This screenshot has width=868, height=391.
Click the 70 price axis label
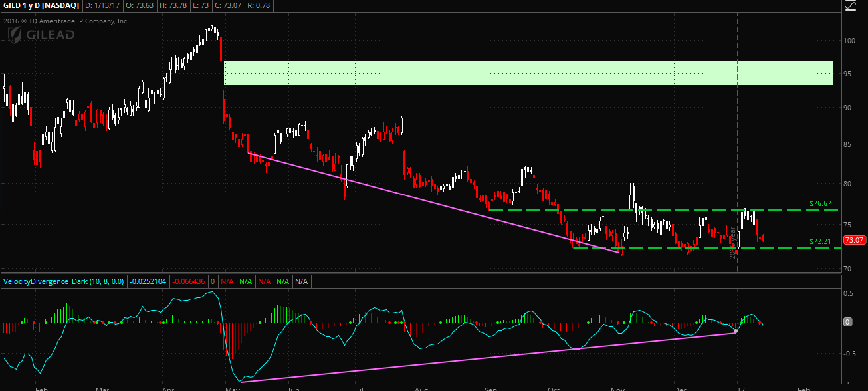coord(849,269)
